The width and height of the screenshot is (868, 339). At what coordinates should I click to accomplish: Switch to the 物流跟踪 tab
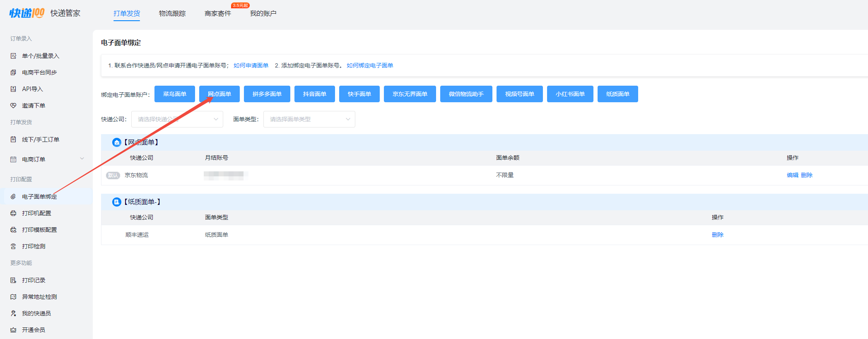click(x=172, y=14)
